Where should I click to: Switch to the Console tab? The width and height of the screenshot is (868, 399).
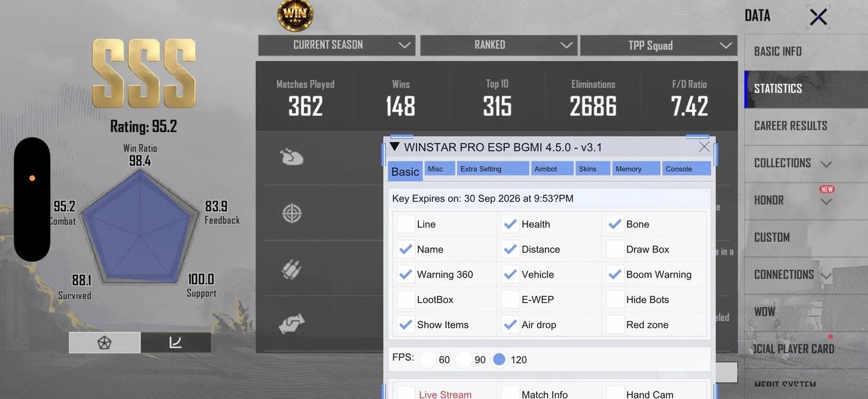pos(687,169)
